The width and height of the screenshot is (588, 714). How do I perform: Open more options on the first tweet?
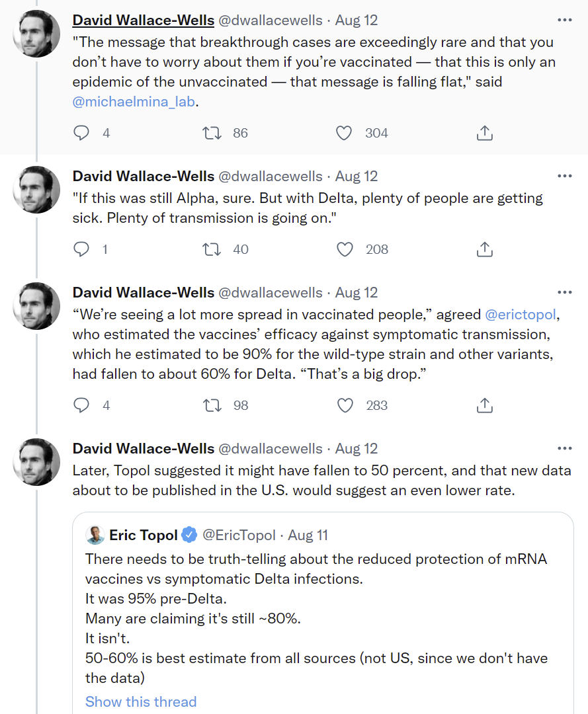564,20
